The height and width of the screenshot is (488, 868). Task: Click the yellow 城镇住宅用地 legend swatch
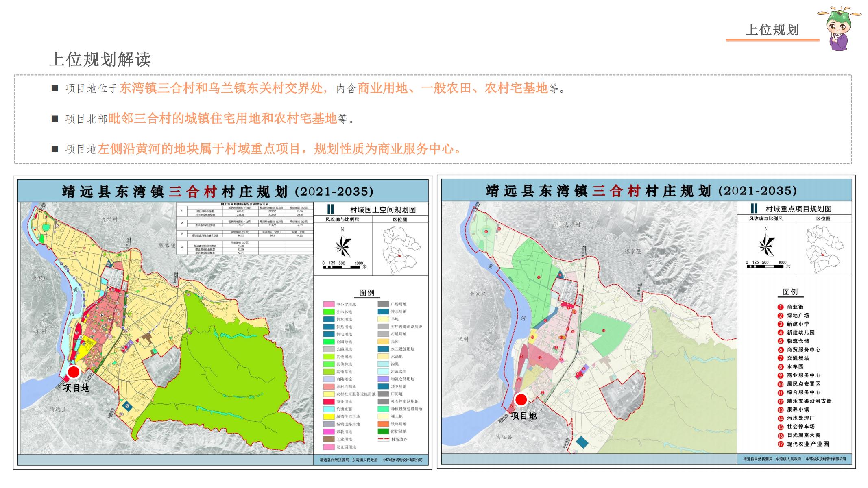click(x=329, y=417)
